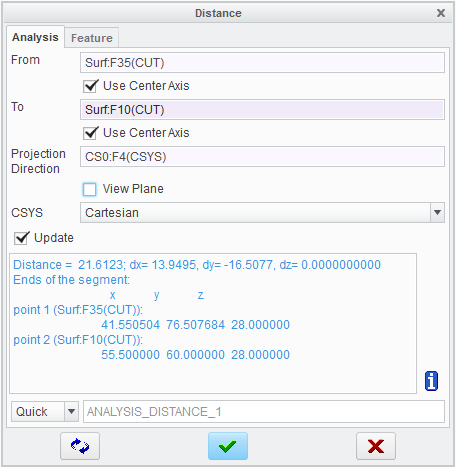Enable the View Plane checkbox
Screen dimensions: 456x468
(x=90, y=189)
